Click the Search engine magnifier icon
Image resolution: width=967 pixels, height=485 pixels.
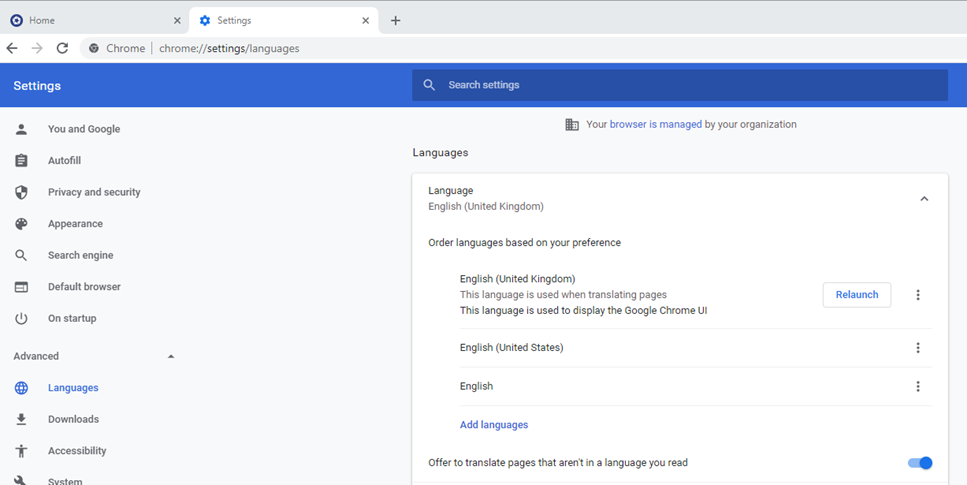pos(22,255)
